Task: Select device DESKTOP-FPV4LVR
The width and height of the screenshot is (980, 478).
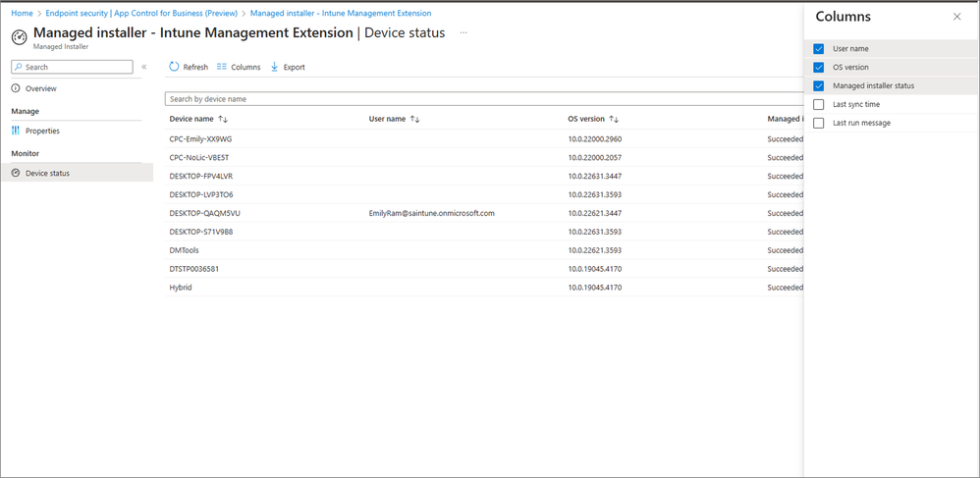Action: click(x=200, y=176)
